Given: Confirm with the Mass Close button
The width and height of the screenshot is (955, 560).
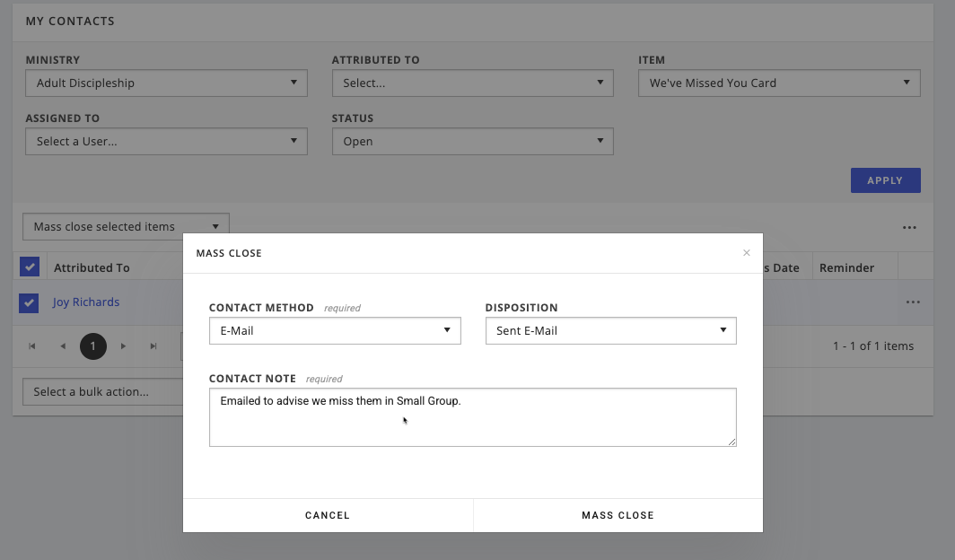Looking at the screenshot, I should (618, 515).
